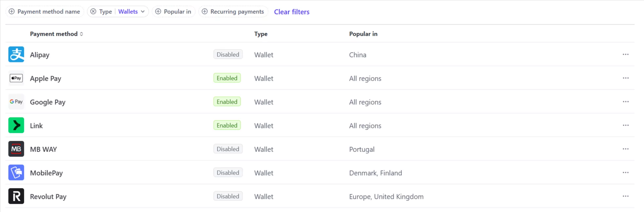Click the Apple Pay logo icon
Viewport: 644px width, 212px height.
point(16,78)
